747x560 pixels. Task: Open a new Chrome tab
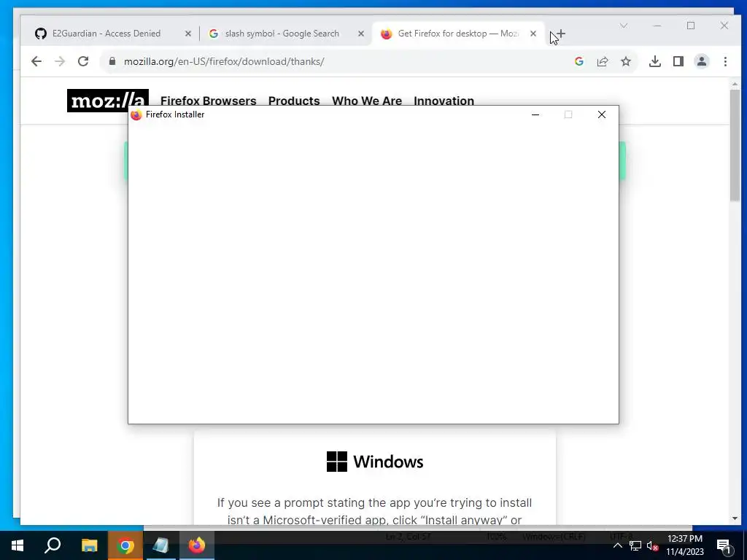[561, 34]
